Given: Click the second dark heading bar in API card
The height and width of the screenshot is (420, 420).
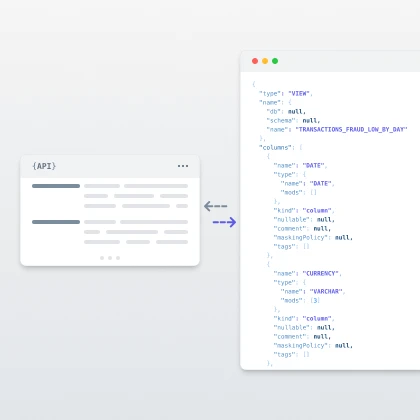Looking at the screenshot, I should pyautogui.click(x=56, y=222).
